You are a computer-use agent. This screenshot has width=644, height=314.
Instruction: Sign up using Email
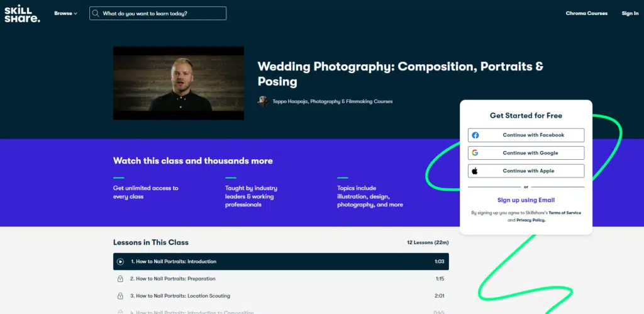526,200
